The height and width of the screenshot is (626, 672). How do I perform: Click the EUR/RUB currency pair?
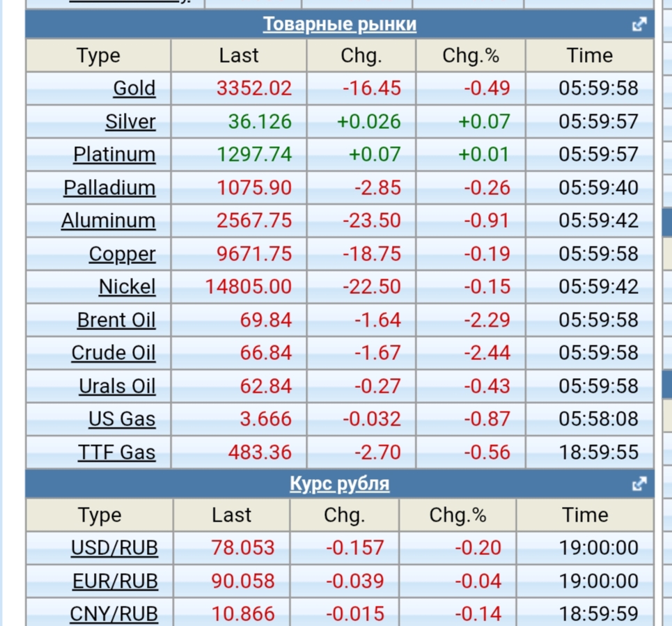tap(115, 581)
